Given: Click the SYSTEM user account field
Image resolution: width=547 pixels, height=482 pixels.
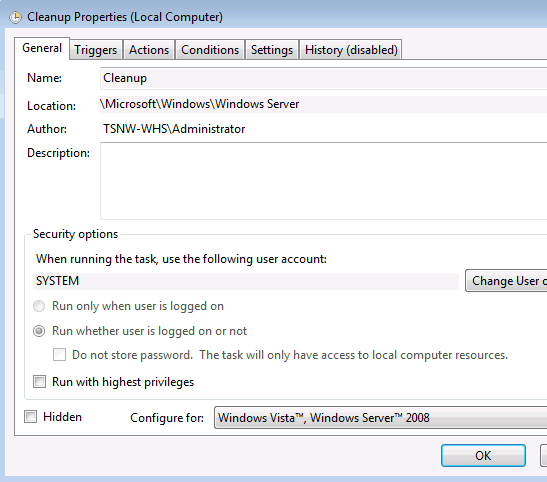Looking at the screenshot, I should click(246, 281).
